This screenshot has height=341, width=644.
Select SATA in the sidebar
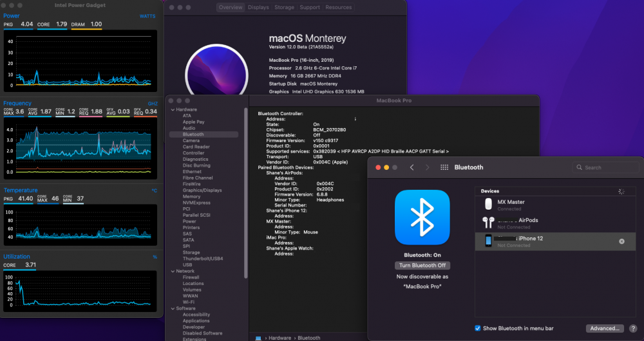(189, 240)
